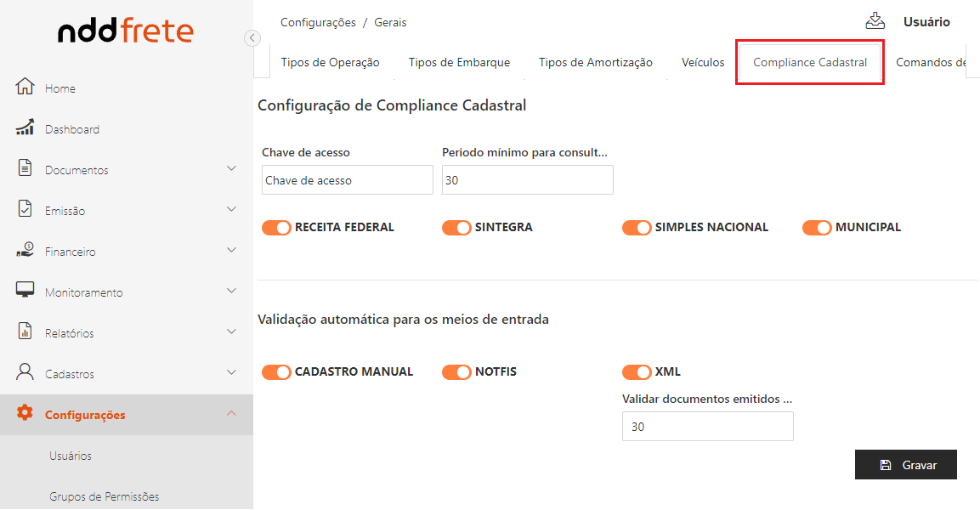Open the Usuários submenu link

click(71, 456)
